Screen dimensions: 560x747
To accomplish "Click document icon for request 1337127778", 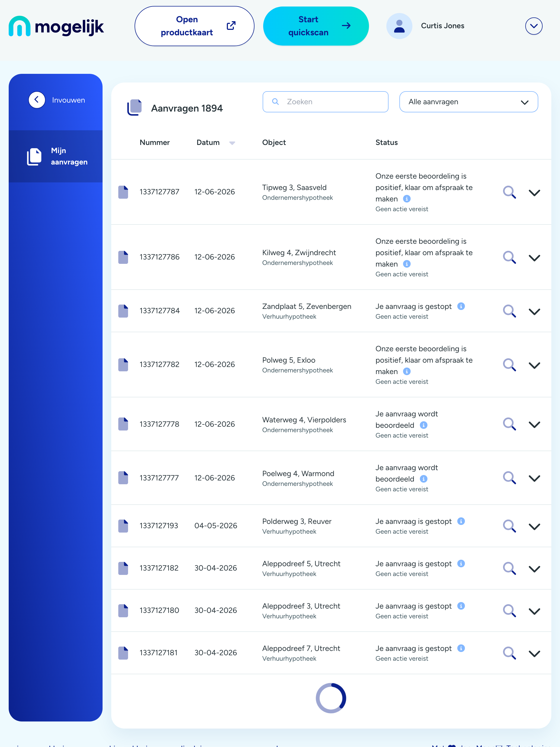I will [123, 424].
